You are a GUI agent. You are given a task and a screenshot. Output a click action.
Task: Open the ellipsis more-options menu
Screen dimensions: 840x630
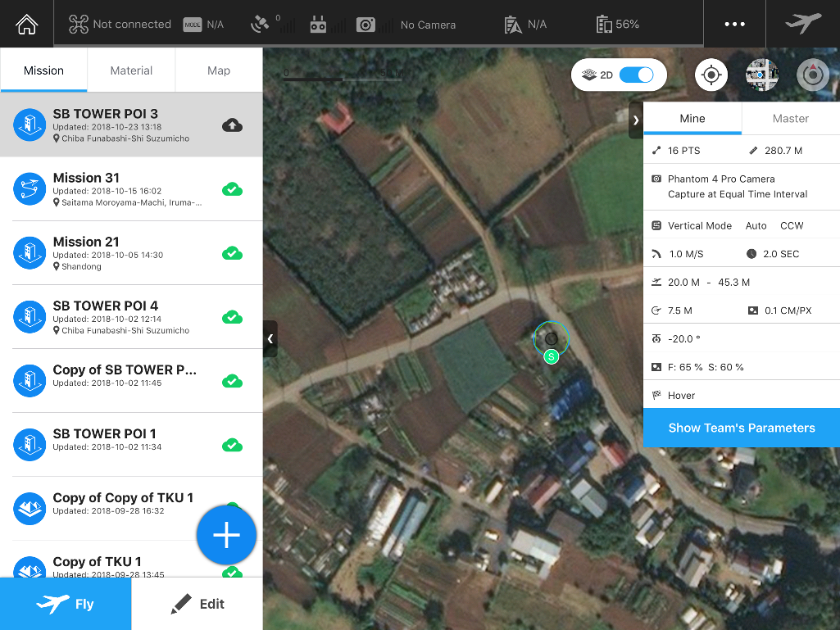[x=733, y=24]
